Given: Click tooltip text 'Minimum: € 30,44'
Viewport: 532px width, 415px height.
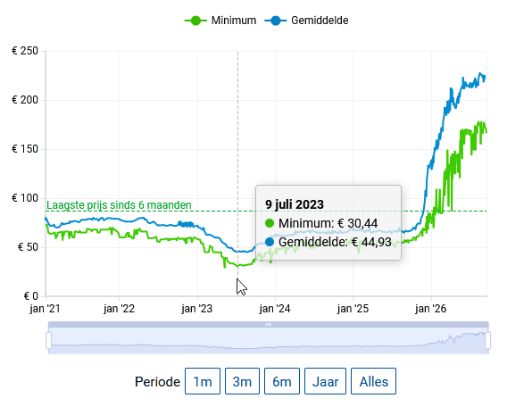Looking at the screenshot, I should [328, 223].
